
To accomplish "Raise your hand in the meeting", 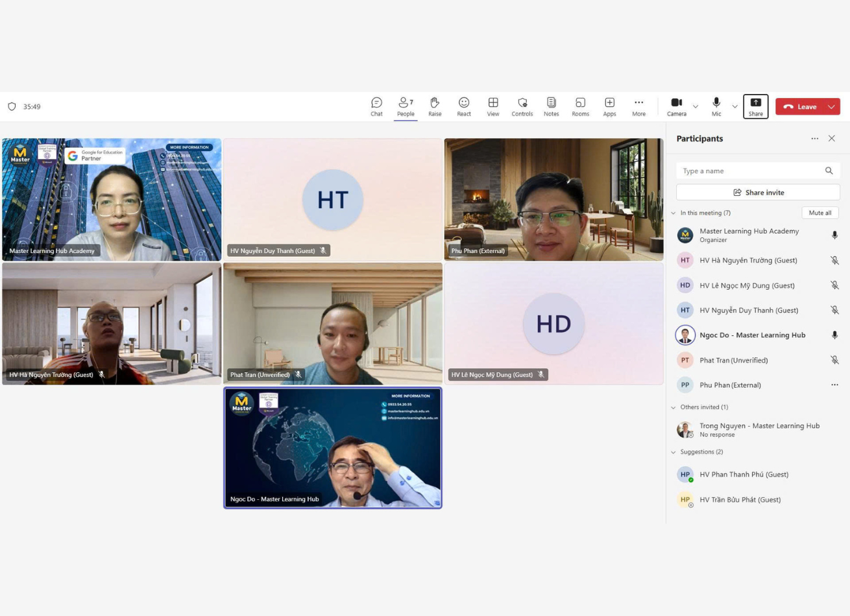I will 435,106.
